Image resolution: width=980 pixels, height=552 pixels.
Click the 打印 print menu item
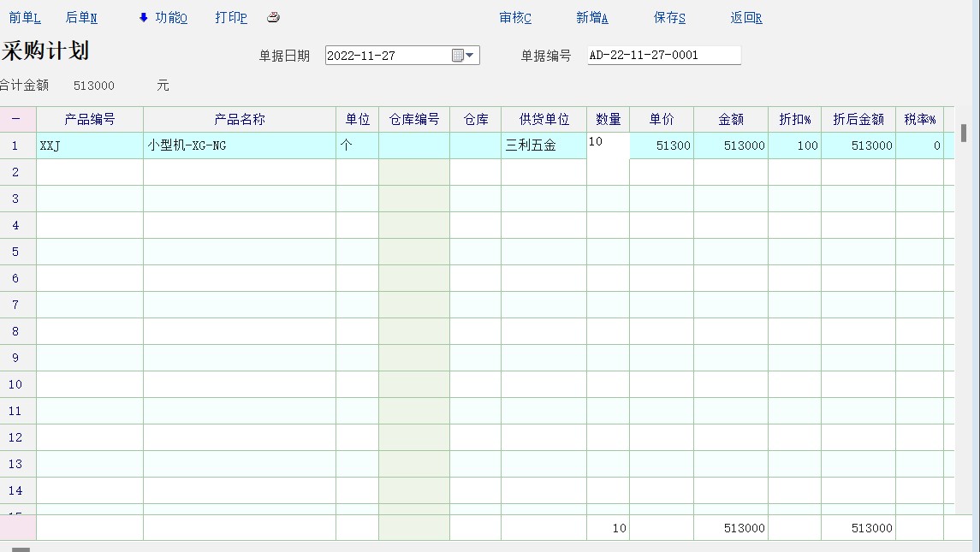coord(231,18)
